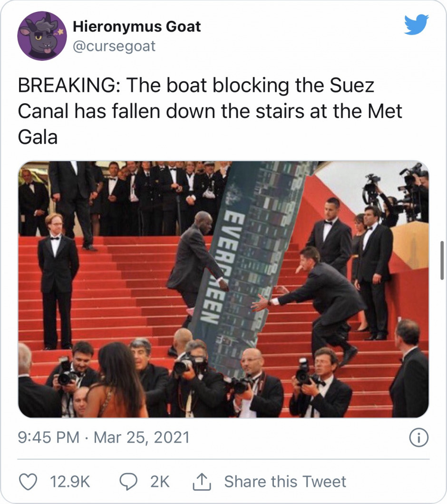447x504 pixels.
Task: View the 2K replies count
Action: (x=160, y=482)
